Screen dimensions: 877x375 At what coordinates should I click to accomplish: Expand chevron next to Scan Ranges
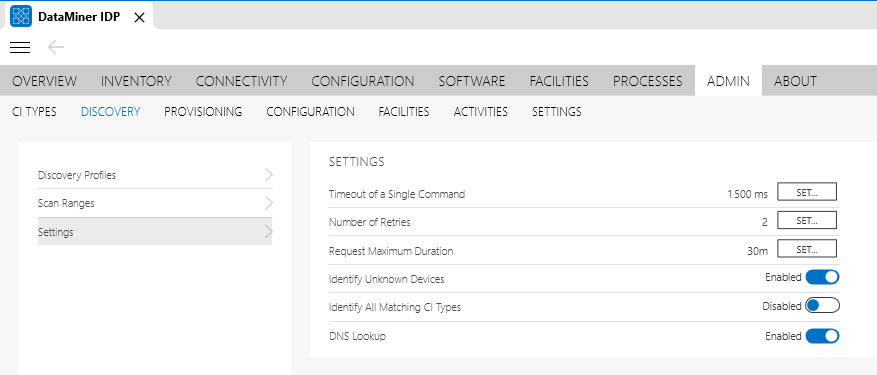tap(268, 203)
